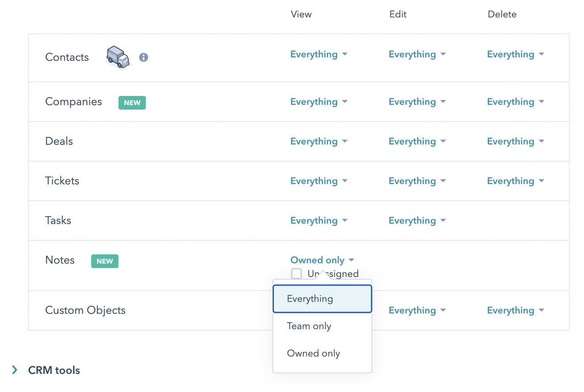This screenshot has height=392, width=584.
Task: Open the View dropdown for Contacts
Action: (319, 54)
